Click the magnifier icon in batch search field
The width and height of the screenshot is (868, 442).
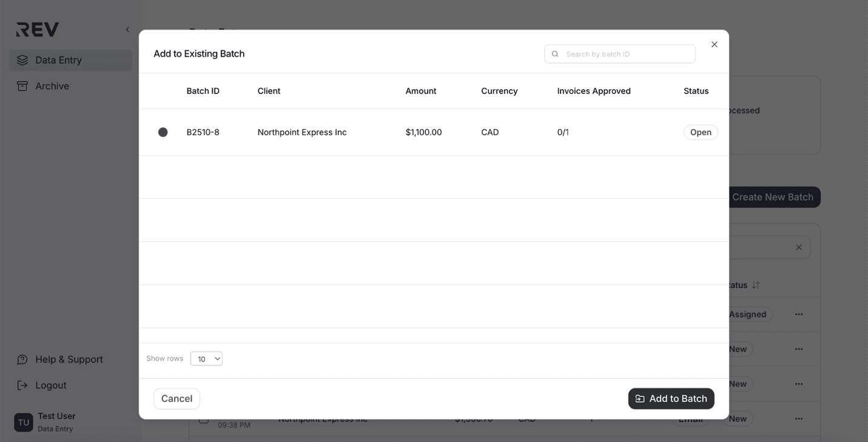coord(554,53)
